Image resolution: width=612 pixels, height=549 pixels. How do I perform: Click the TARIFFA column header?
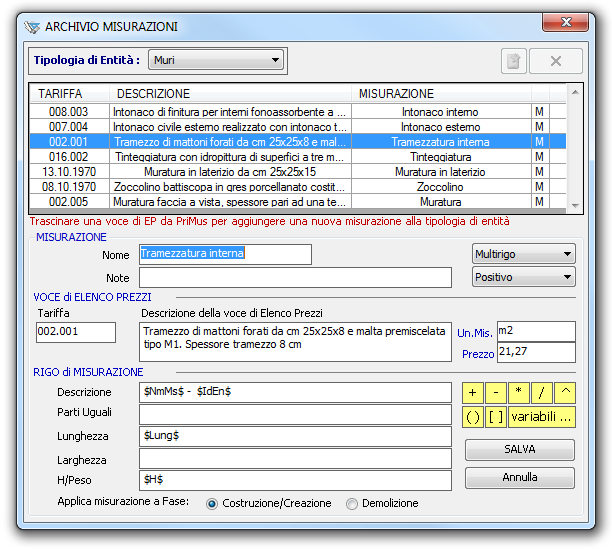click(x=69, y=94)
